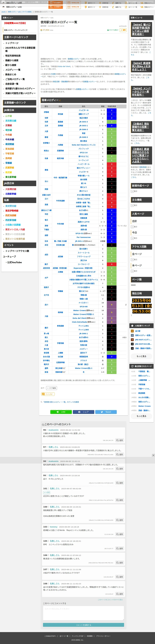Open 操作ガイド in lower header bar

90,7
